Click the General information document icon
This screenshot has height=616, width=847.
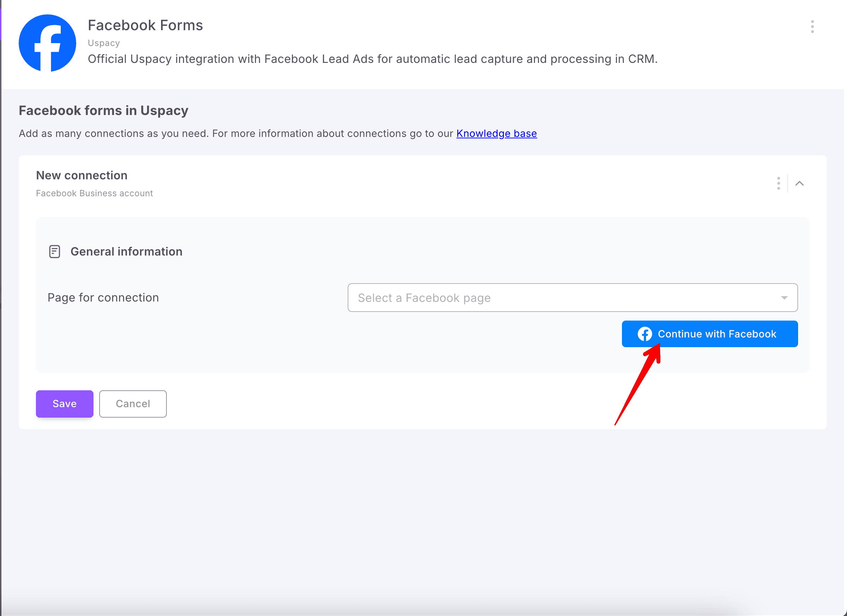(x=55, y=252)
